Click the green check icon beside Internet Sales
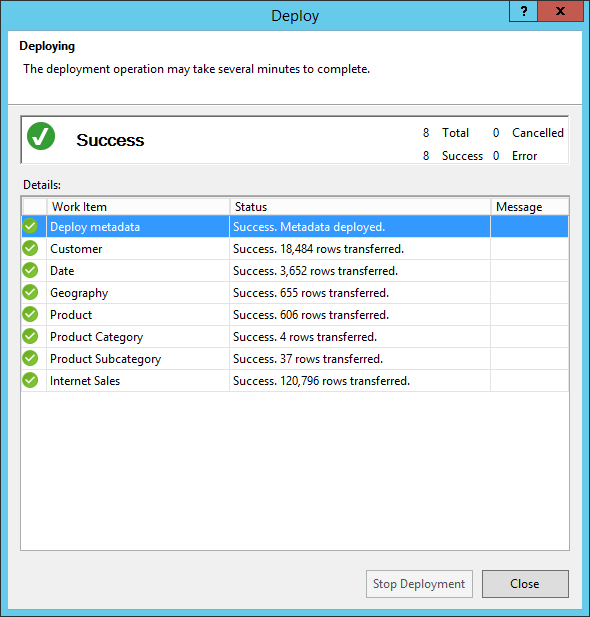Image resolution: width=590 pixels, height=617 pixels. [x=30, y=381]
